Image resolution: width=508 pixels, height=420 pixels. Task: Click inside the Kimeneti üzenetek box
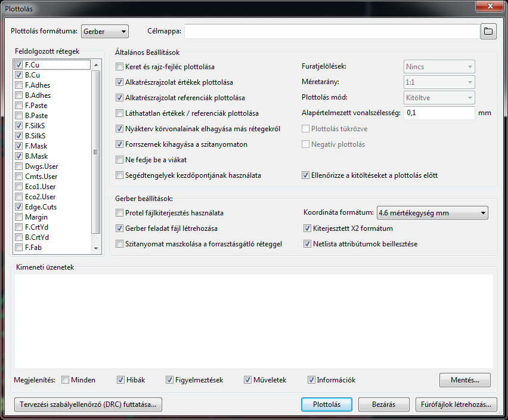click(x=253, y=321)
